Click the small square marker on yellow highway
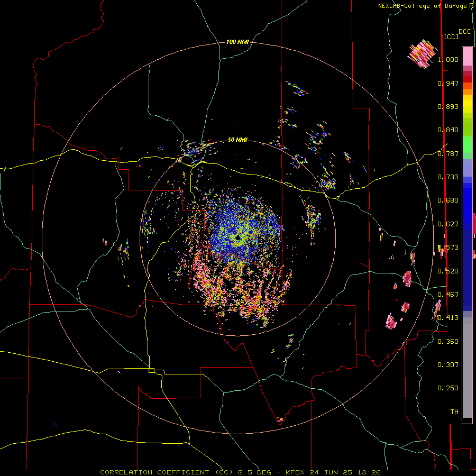Screen dimensions: 476x476 pos(151,370)
